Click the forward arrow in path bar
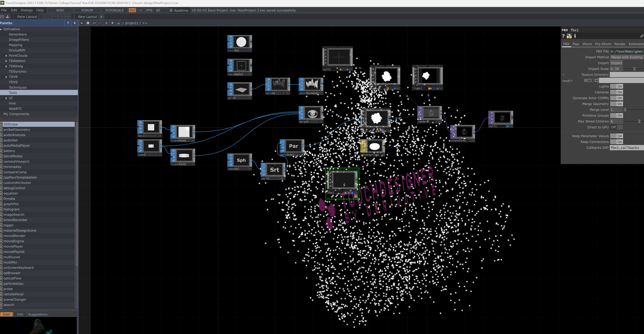This screenshot has height=334, width=644. pos(100,23)
